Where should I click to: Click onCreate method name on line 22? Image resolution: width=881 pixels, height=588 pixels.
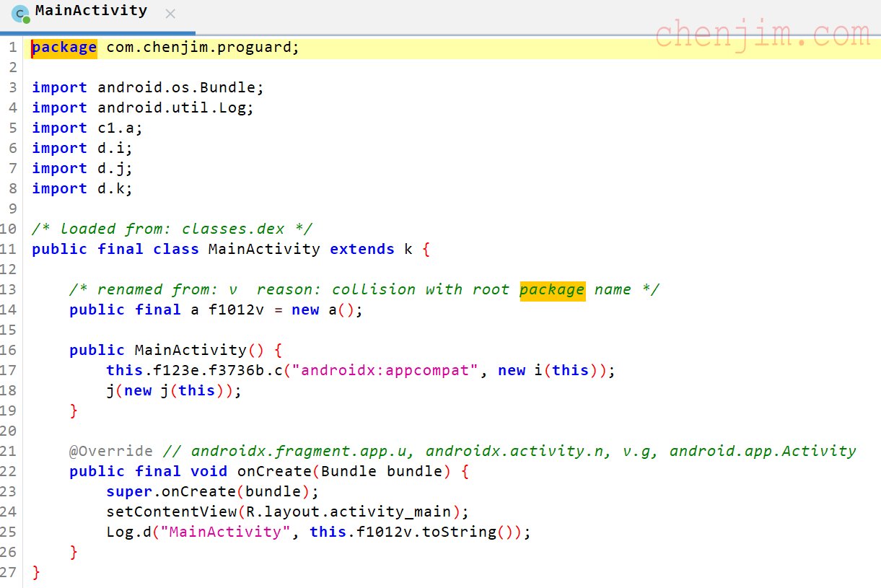click(x=273, y=472)
